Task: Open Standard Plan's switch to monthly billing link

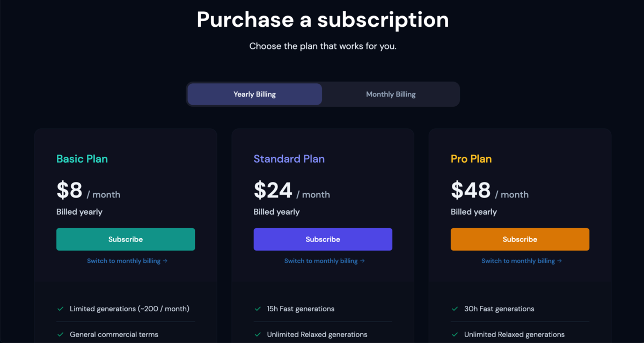Action: click(325, 261)
